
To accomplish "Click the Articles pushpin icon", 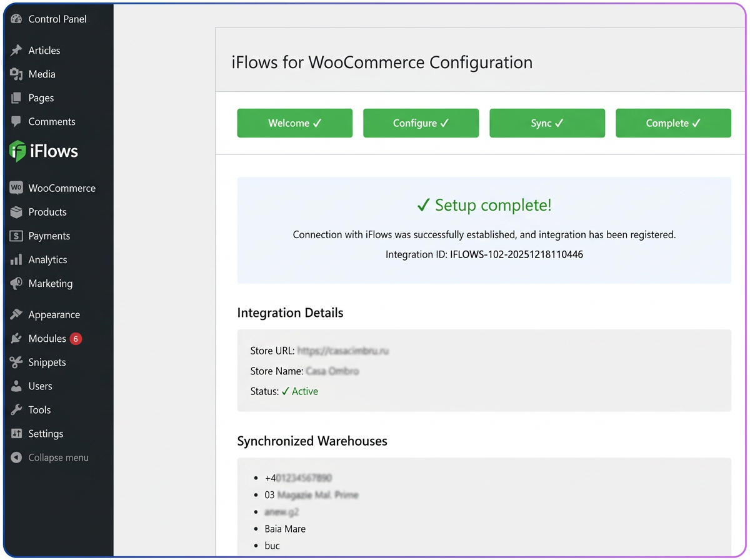I will 16,51.
